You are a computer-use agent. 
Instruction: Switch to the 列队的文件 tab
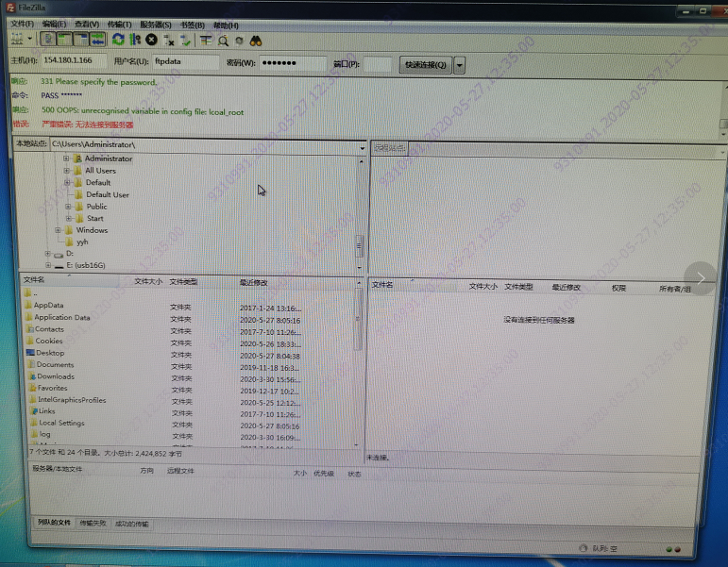pos(54,522)
